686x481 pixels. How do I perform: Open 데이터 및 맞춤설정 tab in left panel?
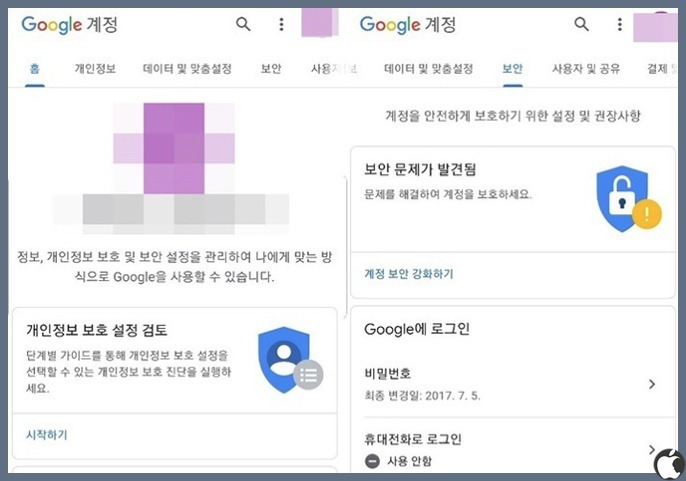(187, 69)
